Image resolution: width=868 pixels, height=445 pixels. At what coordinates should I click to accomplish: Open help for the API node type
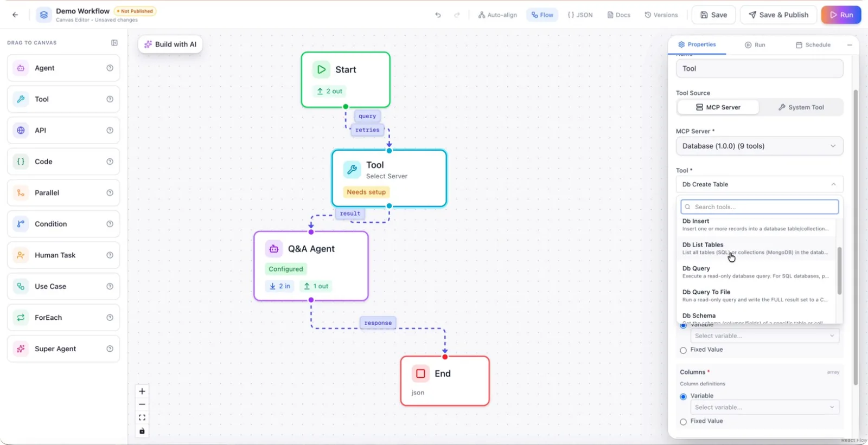tap(110, 131)
